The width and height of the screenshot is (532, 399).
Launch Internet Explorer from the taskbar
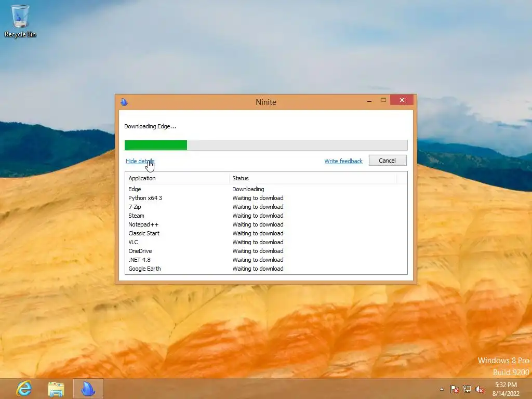pos(24,389)
